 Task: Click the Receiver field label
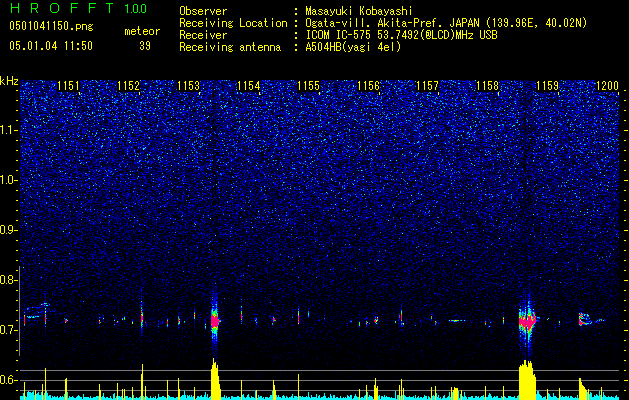point(203,35)
